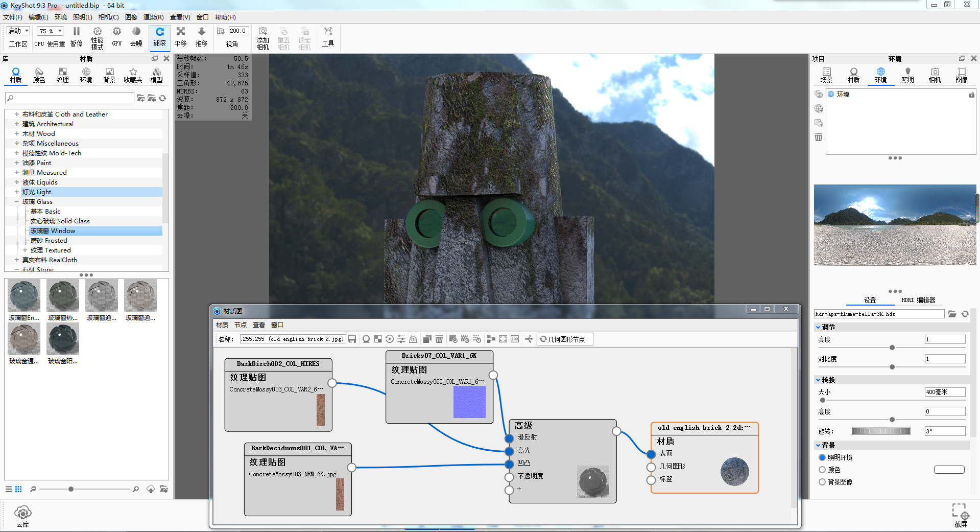Click the 几何图形节点 button
The width and height of the screenshot is (980, 532).
point(565,339)
